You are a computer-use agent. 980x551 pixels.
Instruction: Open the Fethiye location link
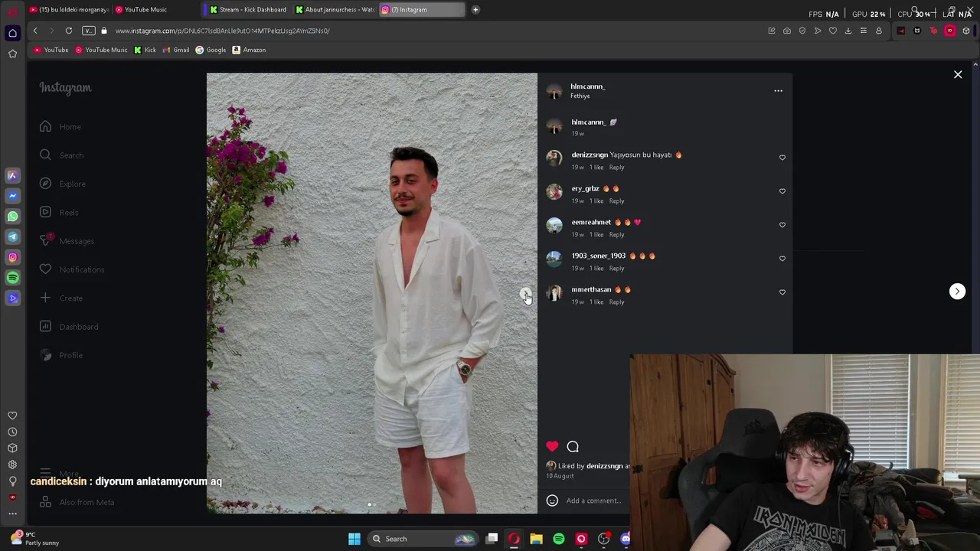point(580,96)
